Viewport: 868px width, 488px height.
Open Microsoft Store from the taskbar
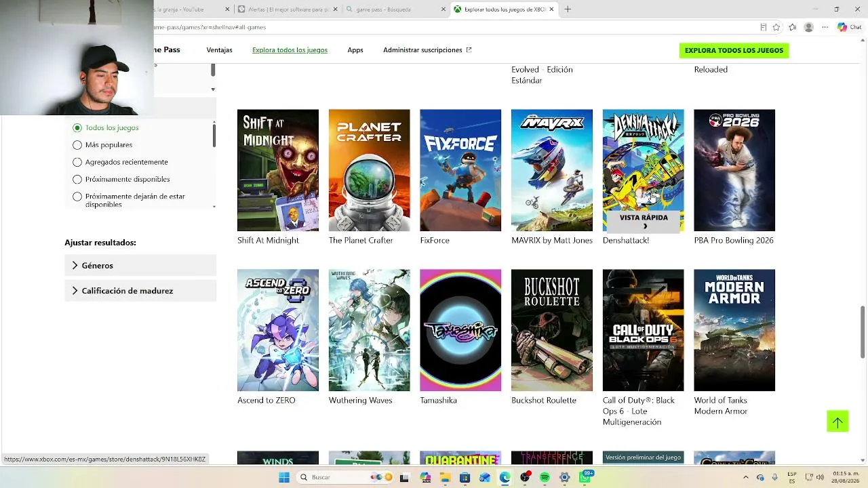465,477
